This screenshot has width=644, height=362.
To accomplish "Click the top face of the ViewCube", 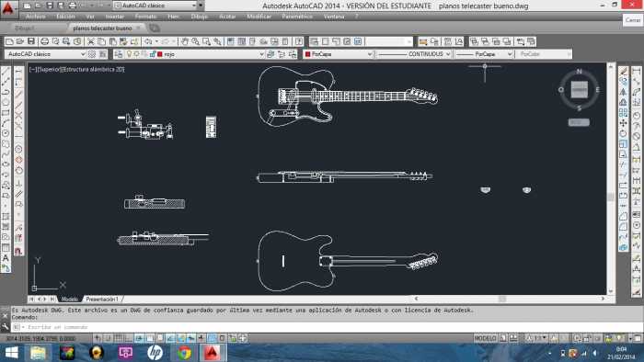I will pos(579,90).
